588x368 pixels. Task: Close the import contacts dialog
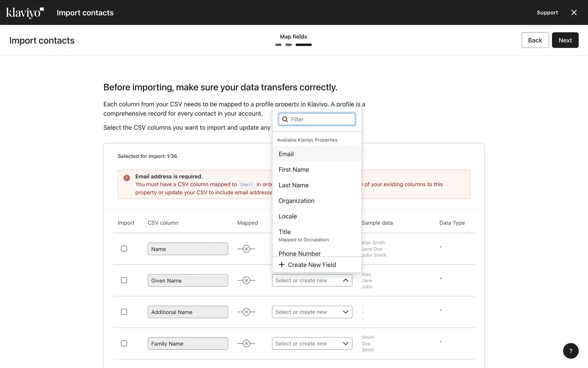[x=574, y=13]
